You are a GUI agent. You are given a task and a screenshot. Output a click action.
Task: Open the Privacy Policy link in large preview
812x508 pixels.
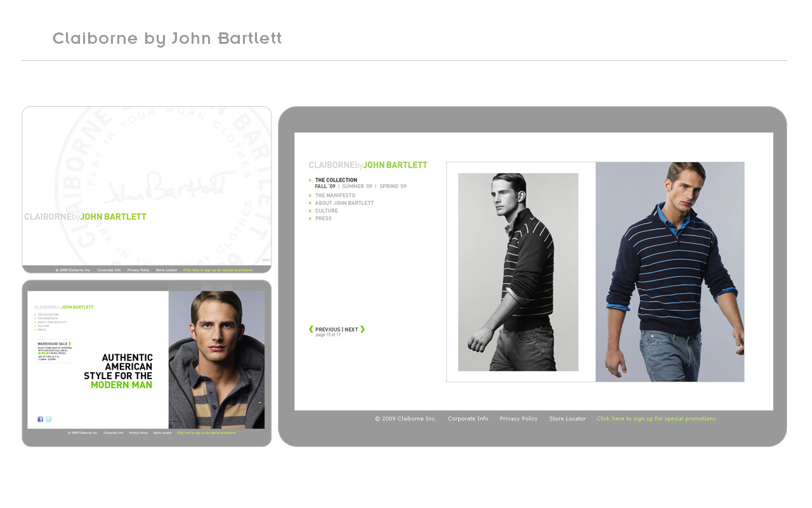pos(518,418)
